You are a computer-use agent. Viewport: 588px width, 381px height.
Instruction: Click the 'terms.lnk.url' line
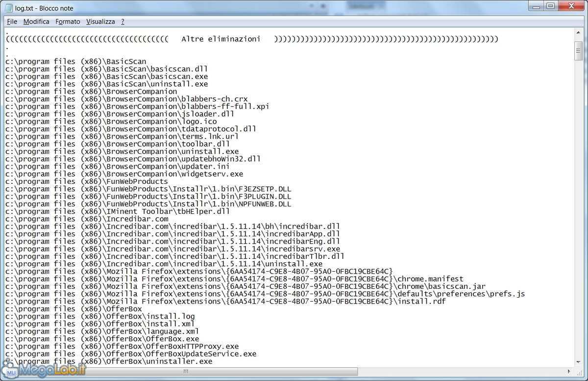pos(122,136)
